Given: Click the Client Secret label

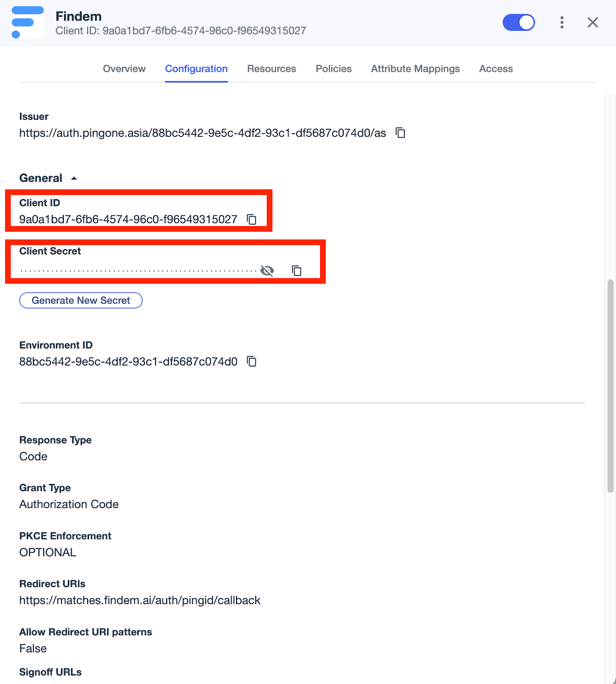Looking at the screenshot, I should coord(50,251).
